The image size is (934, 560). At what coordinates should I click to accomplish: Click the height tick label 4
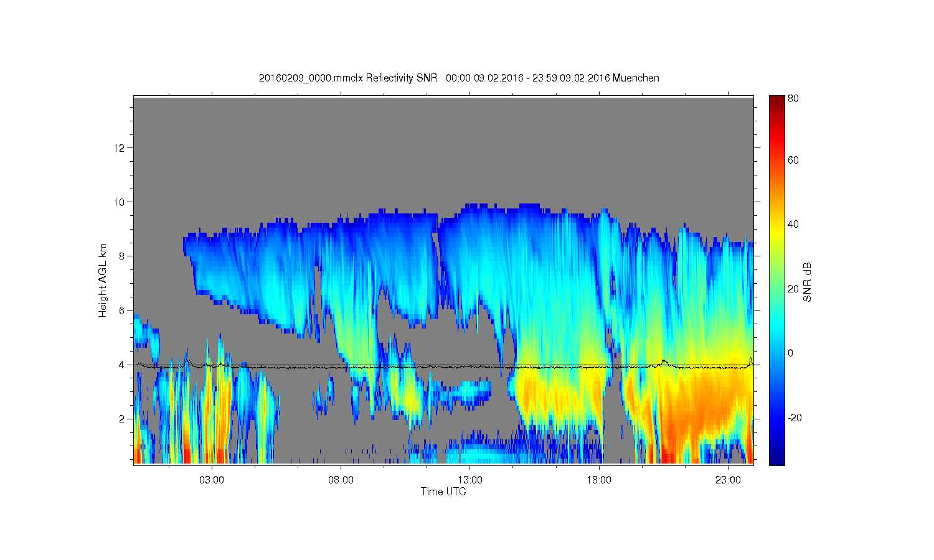click(123, 365)
